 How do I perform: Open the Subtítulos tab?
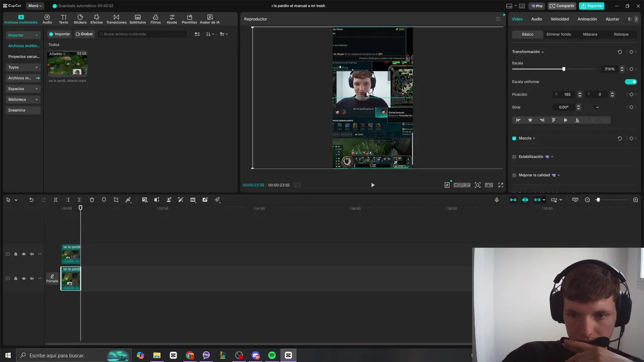[137, 19]
